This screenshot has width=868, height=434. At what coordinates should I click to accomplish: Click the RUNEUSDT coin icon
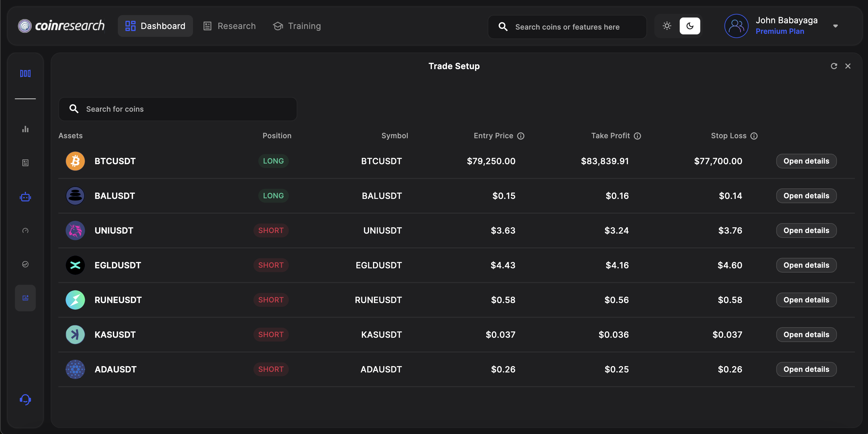pos(75,300)
